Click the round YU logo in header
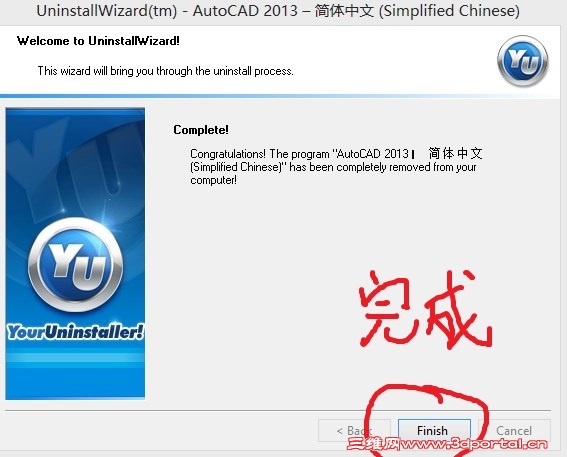 523,61
